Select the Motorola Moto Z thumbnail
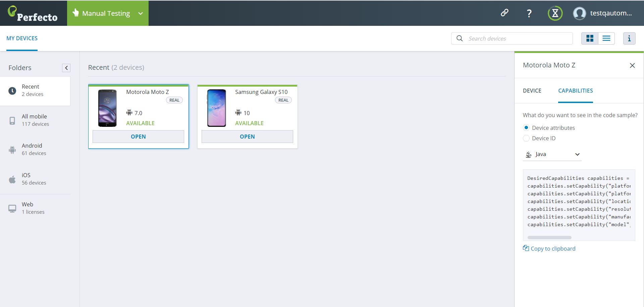Image resolution: width=644 pixels, height=307 pixels. 107,108
